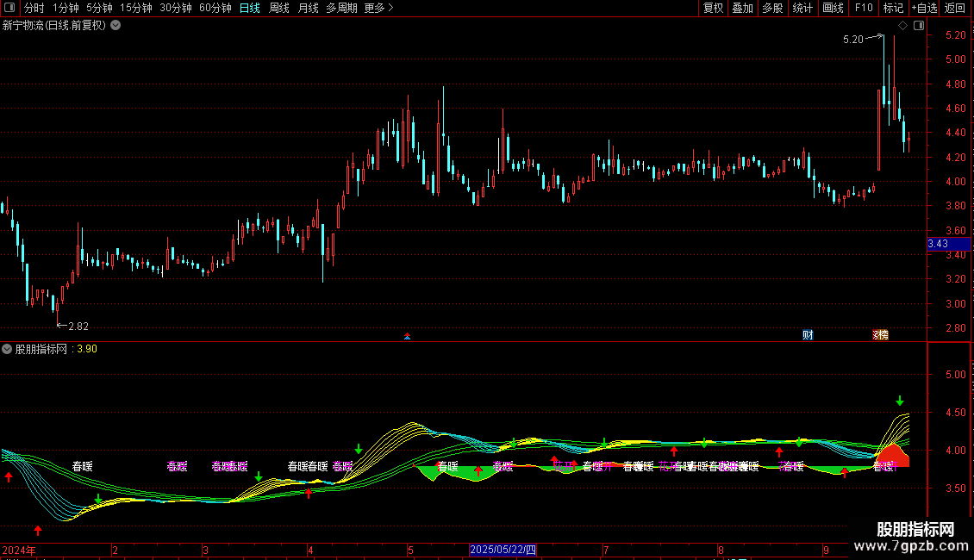Select the 1分钟 period tab
Screen dimensions: 974x560
click(66, 8)
